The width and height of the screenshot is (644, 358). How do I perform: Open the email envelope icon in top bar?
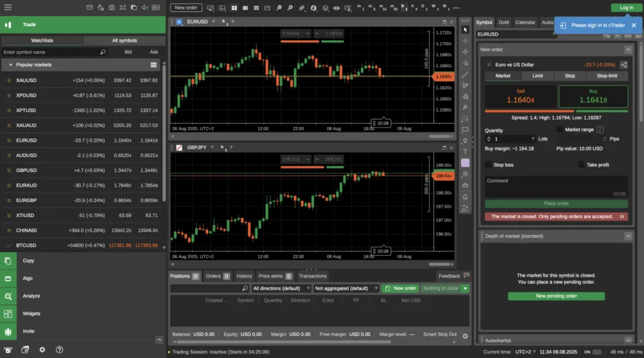coord(89,7)
